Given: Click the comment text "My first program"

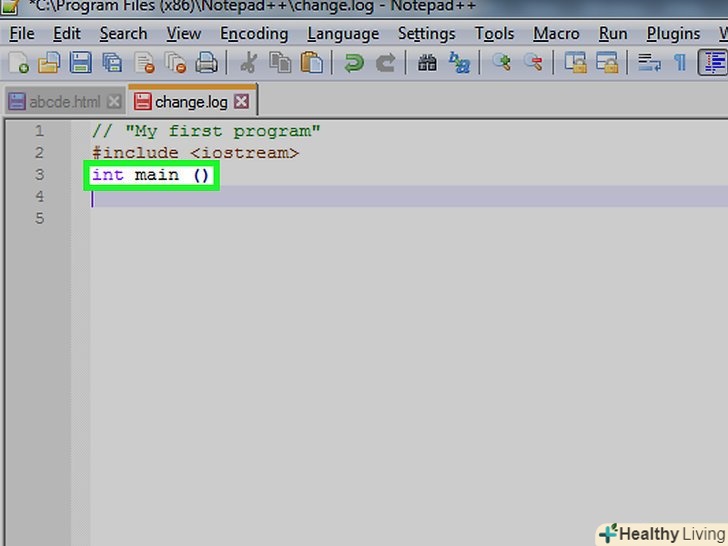Looking at the screenshot, I should [x=222, y=131].
